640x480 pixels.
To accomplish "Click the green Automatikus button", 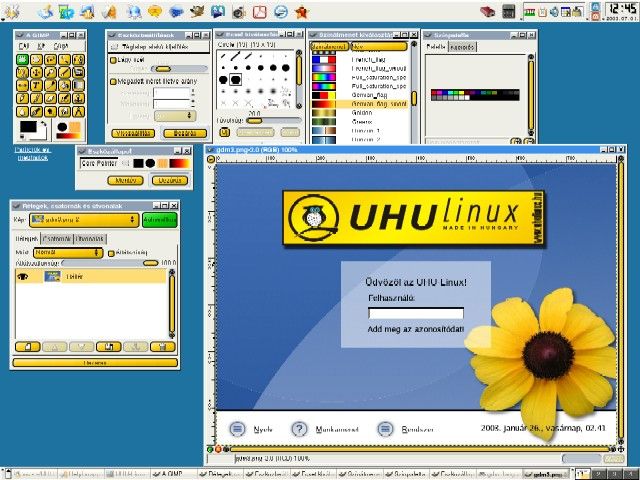I will click(159, 218).
